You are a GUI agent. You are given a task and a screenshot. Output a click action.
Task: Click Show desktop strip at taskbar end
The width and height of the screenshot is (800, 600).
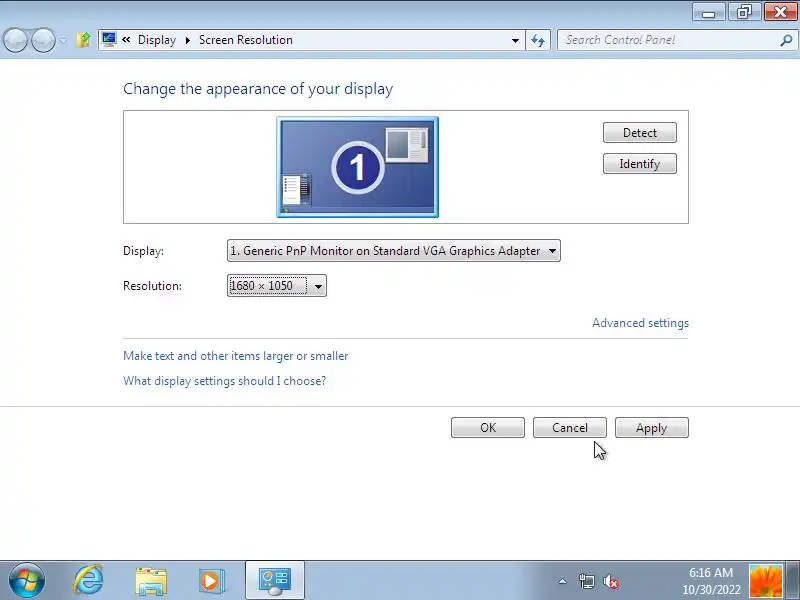pos(793,581)
